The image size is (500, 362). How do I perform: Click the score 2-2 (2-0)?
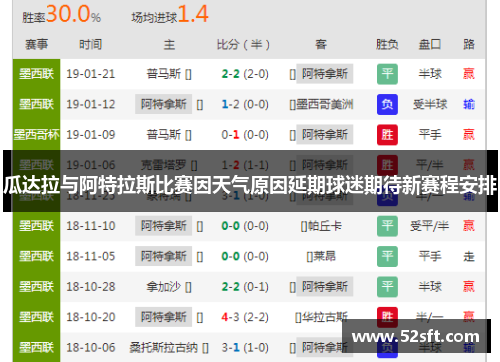tap(245, 74)
